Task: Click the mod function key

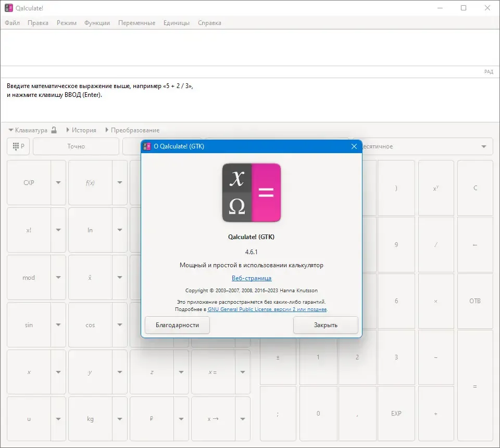Action: click(x=29, y=278)
